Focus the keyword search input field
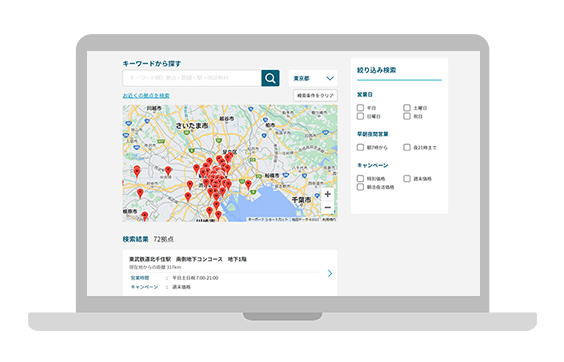Screen dimensions: 564x362 pyautogui.click(x=192, y=78)
